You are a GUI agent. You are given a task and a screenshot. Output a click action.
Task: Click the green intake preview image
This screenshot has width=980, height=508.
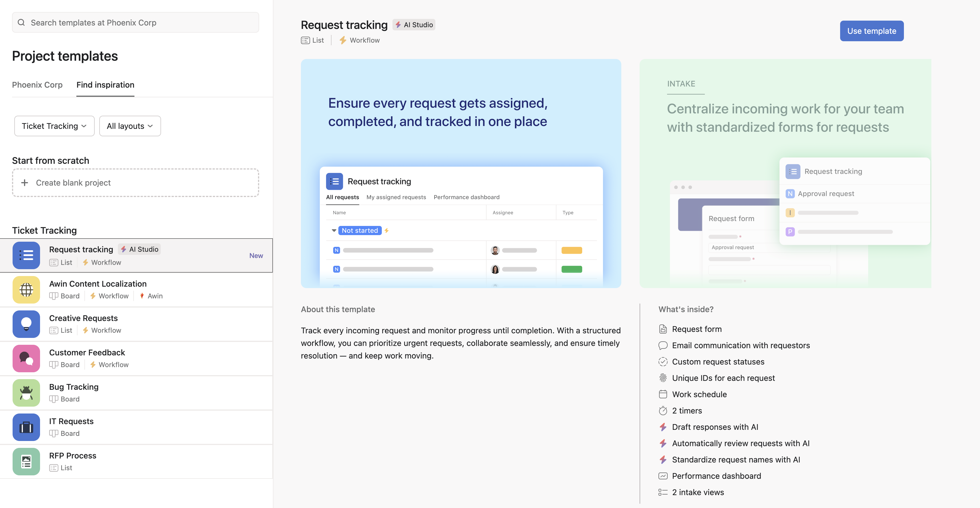(785, 173)
